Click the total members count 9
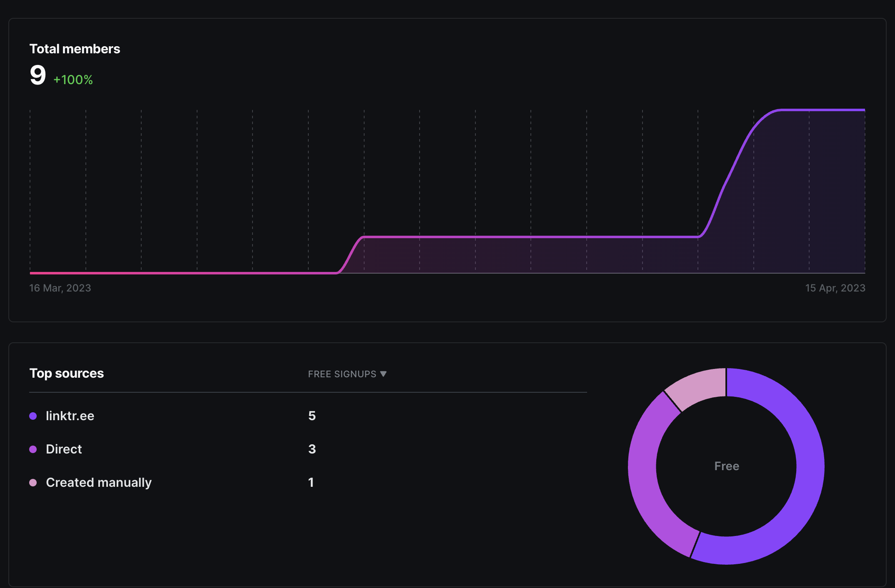The height and width of the screenshot is (588, 895). coord(37,75)
